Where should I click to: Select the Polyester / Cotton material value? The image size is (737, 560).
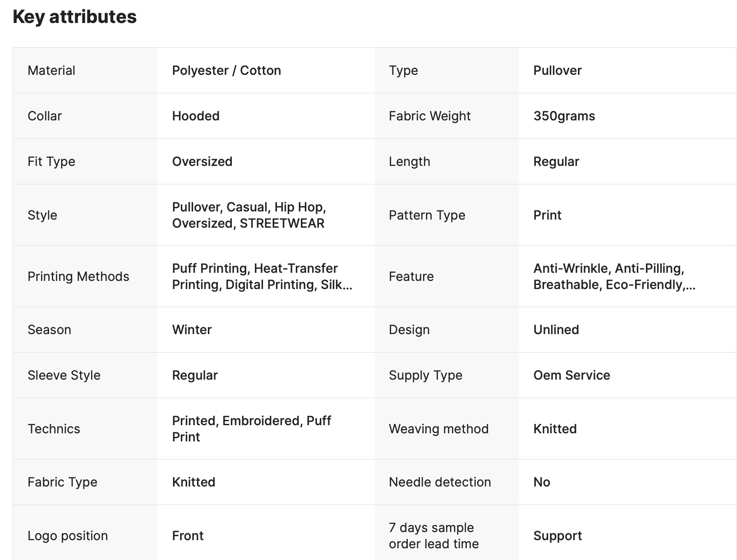point(226,70)
